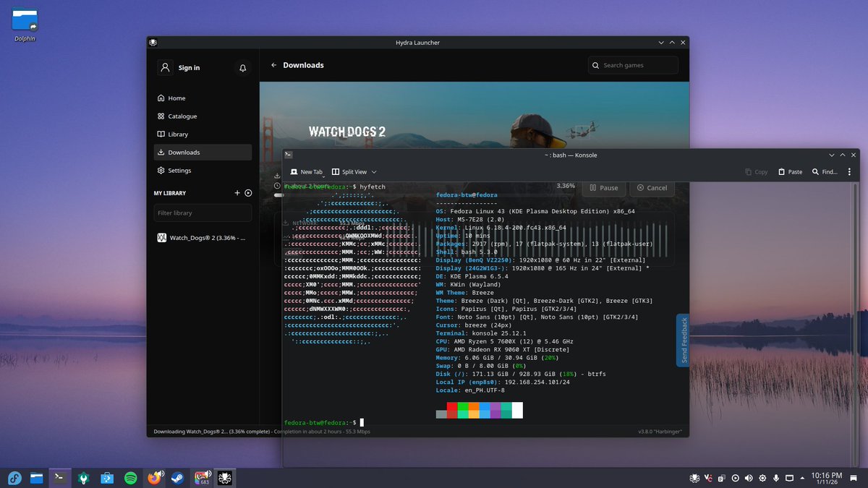Image resolution: width=868 pixels, height=488 pixels.
Task: Open display configuration tray icon
Action: tap(790, 478)
